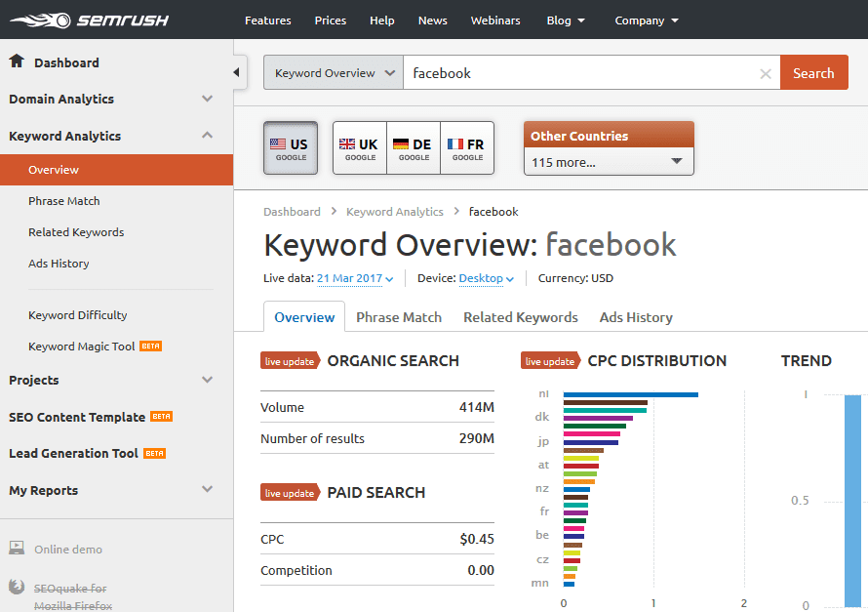Switch to the Related Keywords tab

[x=521, y=317]
